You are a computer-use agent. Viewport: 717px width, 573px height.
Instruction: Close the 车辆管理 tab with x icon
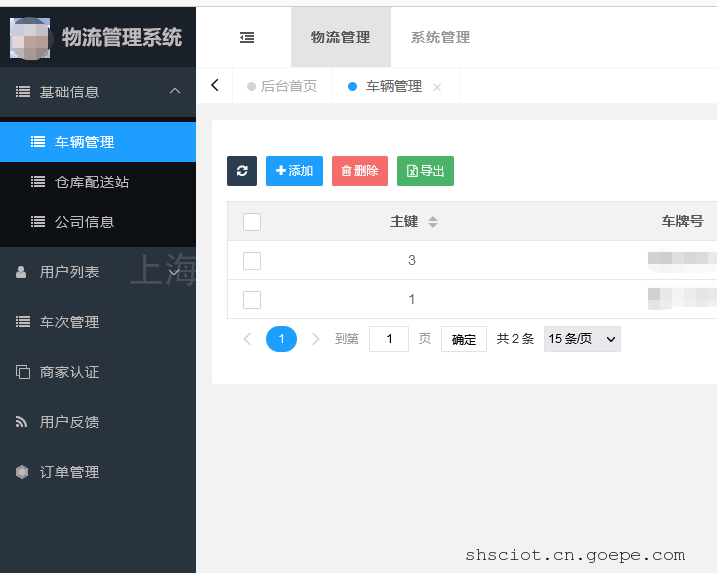(x=437, y=87)
